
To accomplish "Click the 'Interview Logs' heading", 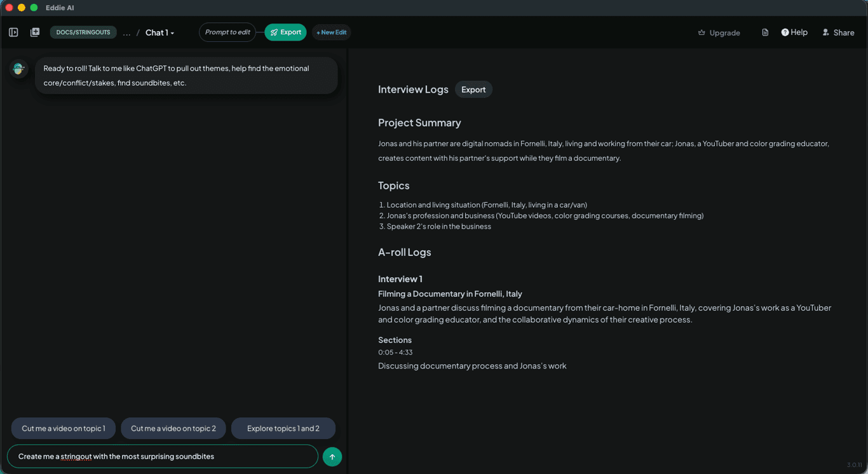I will click(x=413, y=90).
